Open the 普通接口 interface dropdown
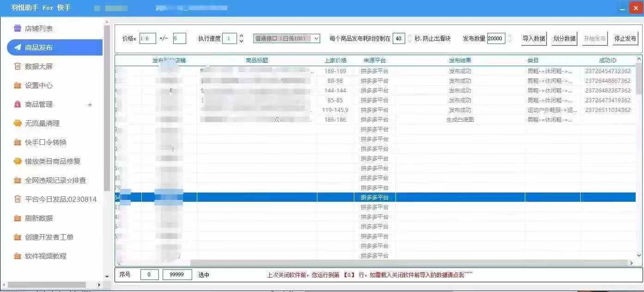The height and width of the screenshot is (292, 644). [286, 38]
